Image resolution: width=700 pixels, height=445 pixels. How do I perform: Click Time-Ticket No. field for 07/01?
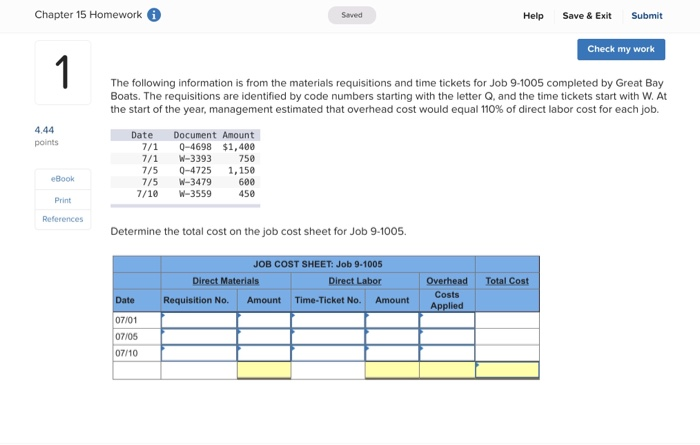328,320
